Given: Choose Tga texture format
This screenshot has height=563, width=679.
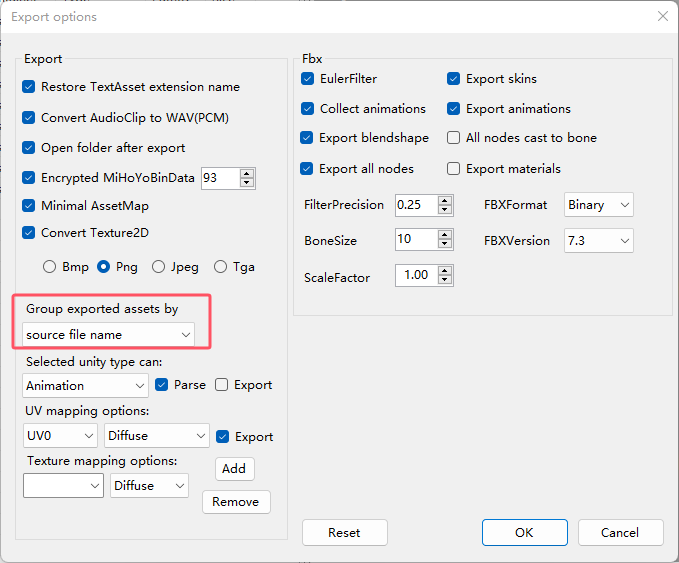Looking at the screenshot, I should coord(220,267).
